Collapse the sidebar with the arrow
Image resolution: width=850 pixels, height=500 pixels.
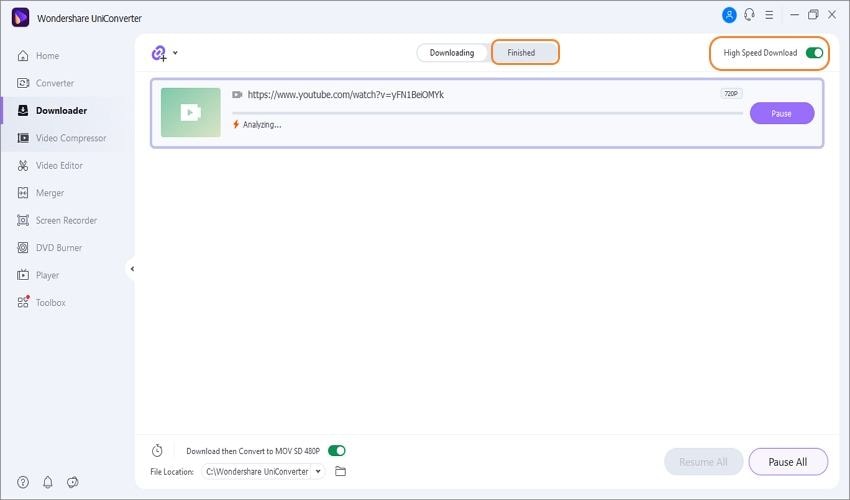[132, 269]
